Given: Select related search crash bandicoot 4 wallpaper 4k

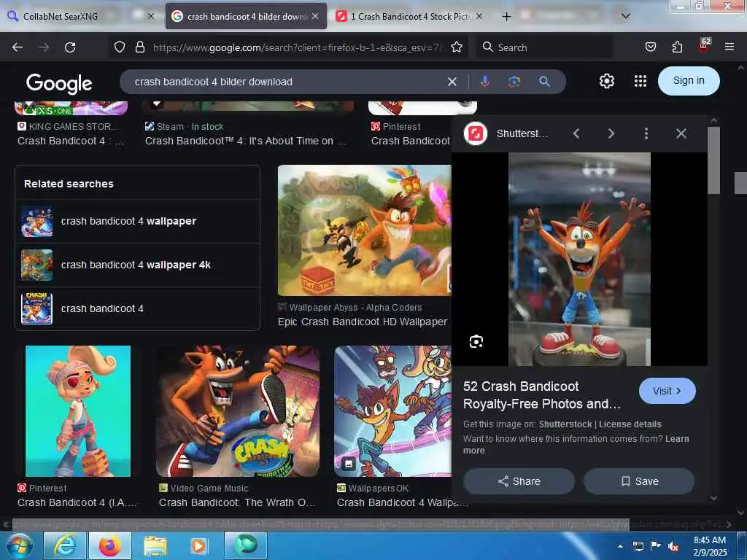Looking at the screenshot, I should [137, 265].
